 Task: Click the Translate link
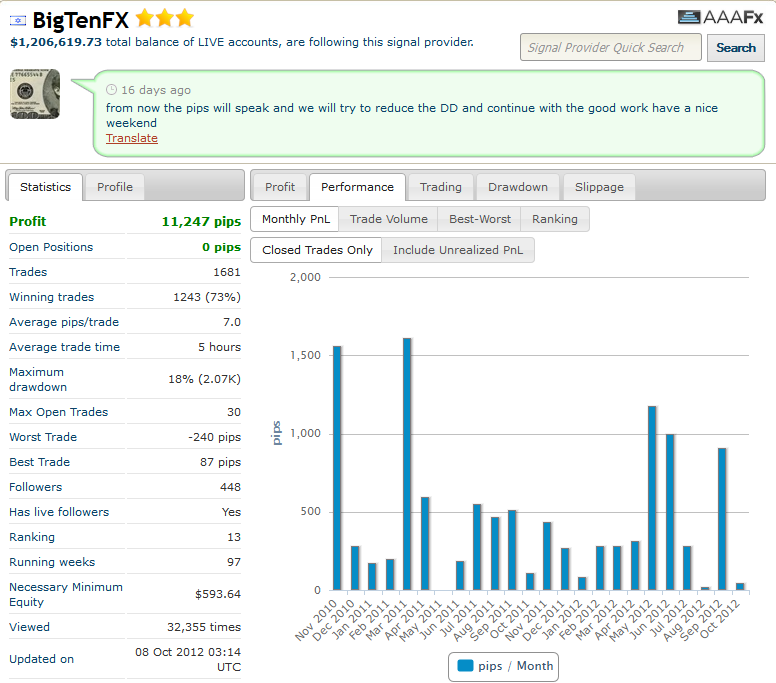(x=132, y=138)
